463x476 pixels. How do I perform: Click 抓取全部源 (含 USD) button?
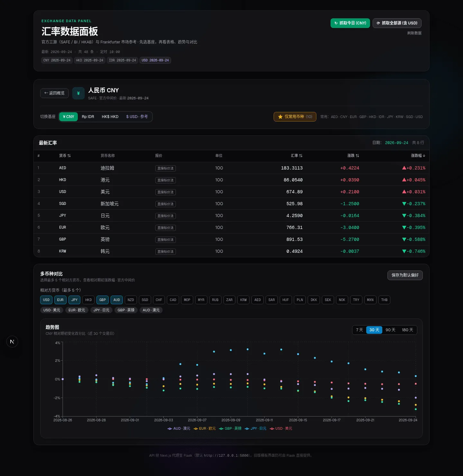[x=397, y=23]
